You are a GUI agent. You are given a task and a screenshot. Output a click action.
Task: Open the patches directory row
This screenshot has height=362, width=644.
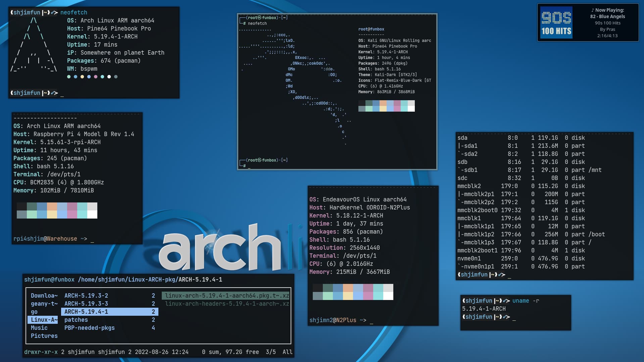[x=109, y=320]
